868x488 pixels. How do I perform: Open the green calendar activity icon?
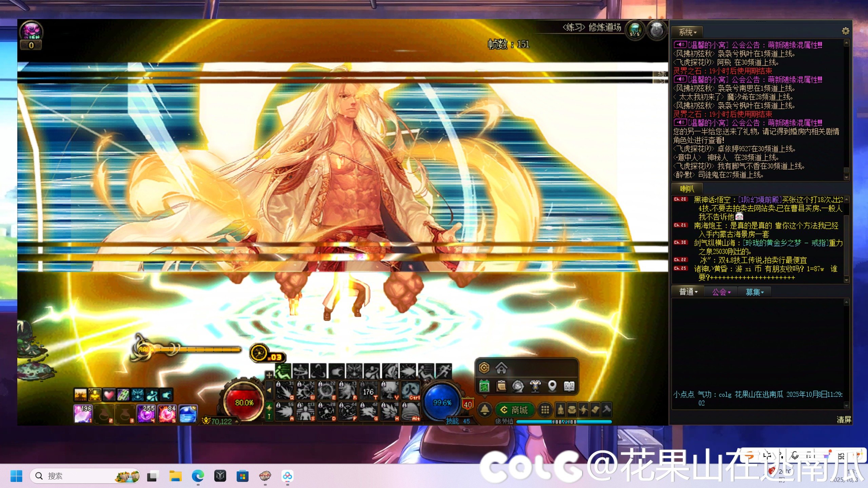tap(484, 386)
